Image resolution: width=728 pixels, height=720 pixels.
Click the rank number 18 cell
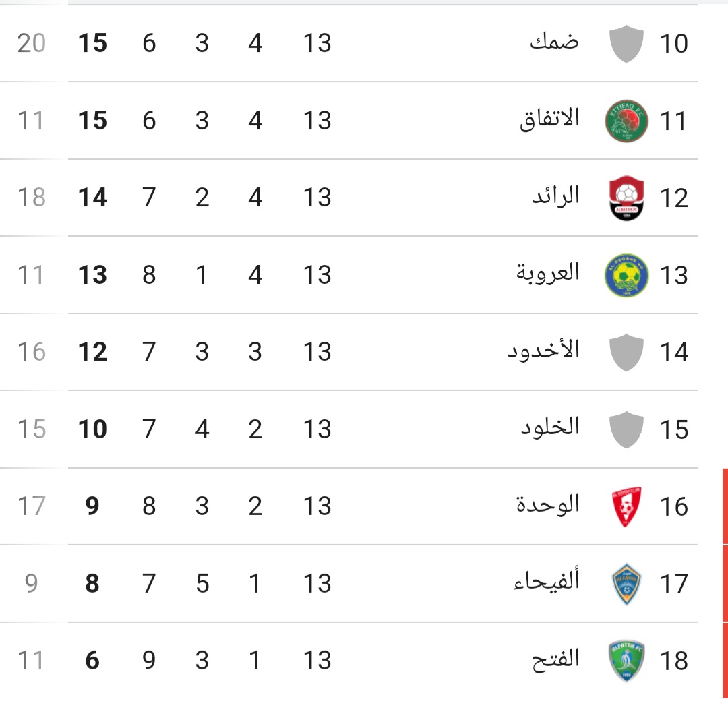(673, 661)
